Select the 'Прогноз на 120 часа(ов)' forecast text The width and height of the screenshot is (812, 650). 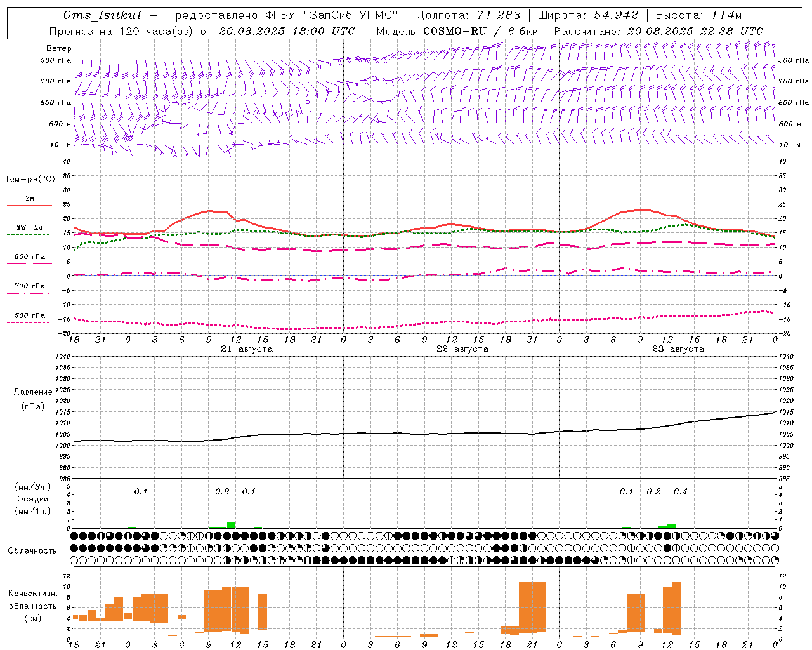[x=122, y=31]
